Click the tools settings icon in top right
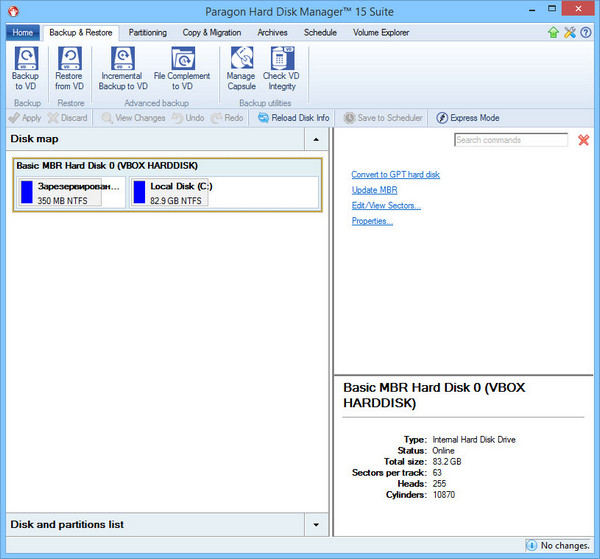The width and height of the screenshot is (600, 559). [x=570, y=33]
